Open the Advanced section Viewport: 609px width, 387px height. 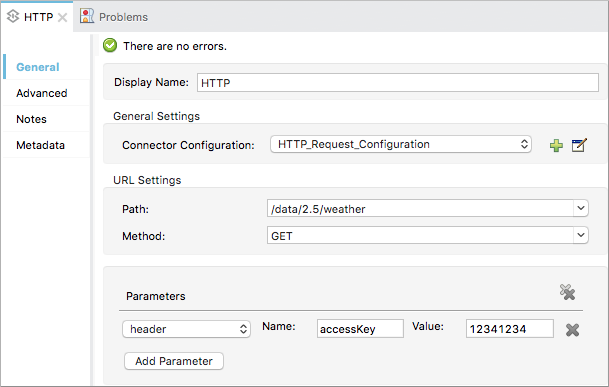[x=42, y=93]
